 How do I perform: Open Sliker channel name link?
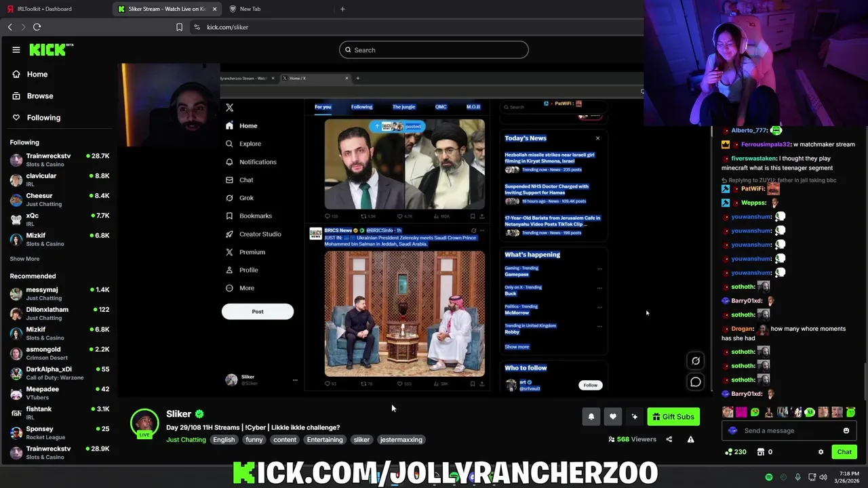click(178, 413)
